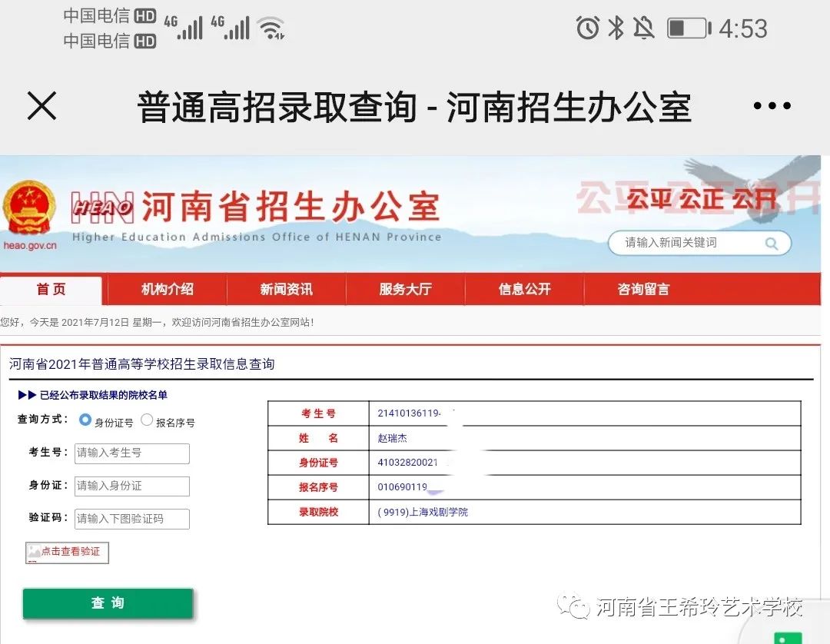Open the 新闻资讯 menu item
Viewport: 830px width, 644px height.
pos(287,289)
